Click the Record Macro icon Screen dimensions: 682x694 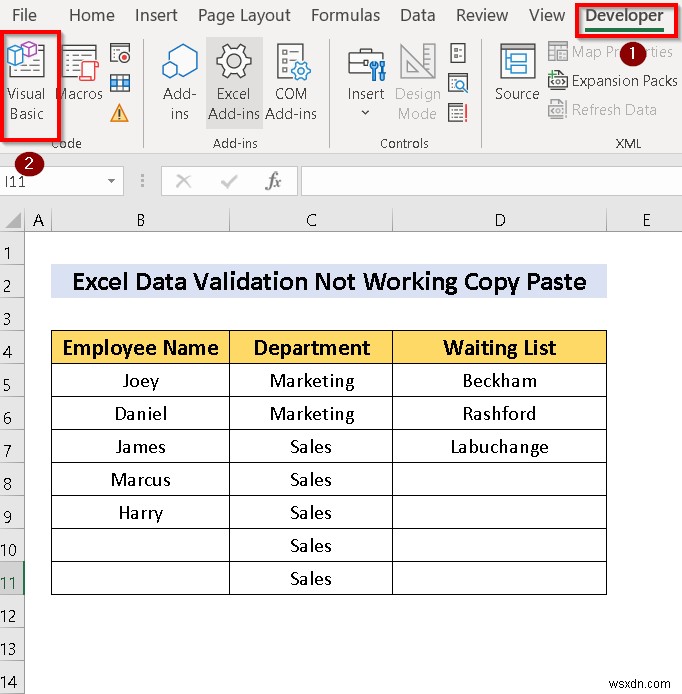[x=120, y=54]
